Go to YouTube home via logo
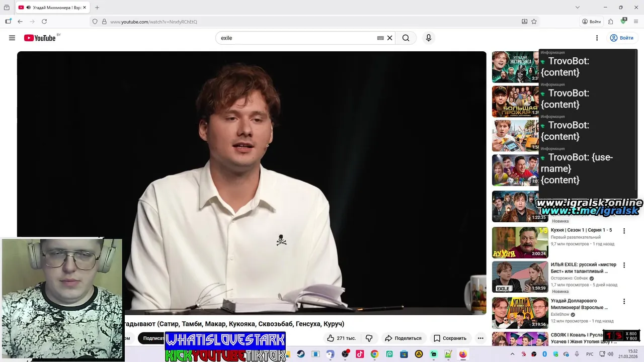 pos(40,38)
